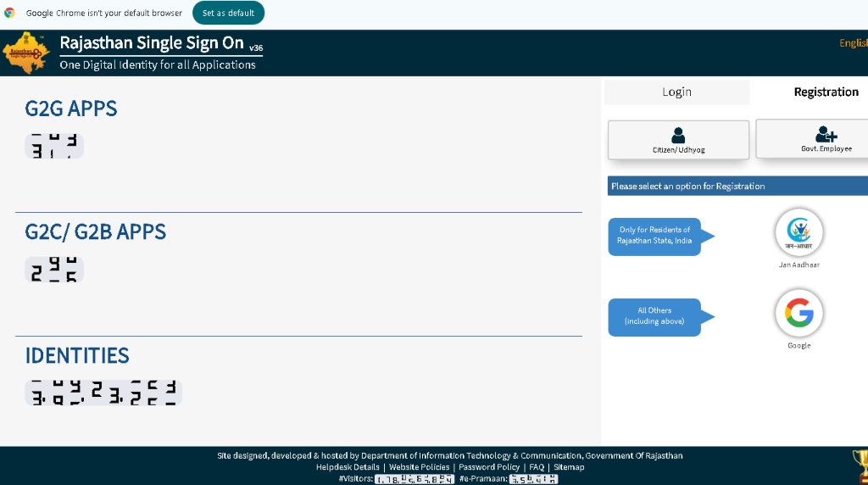
Task: Open the Sitemap footer link
Action: point(569,467)
